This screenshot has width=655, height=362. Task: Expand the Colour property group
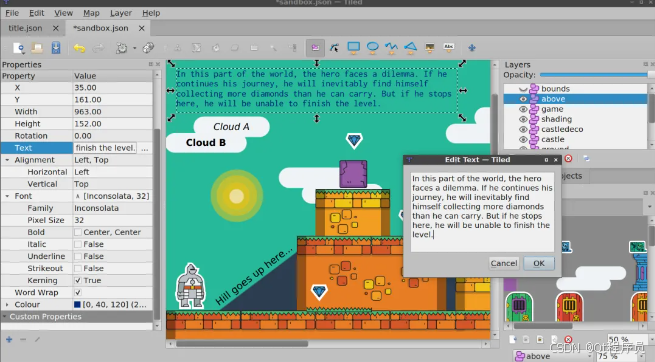[7, 305]
